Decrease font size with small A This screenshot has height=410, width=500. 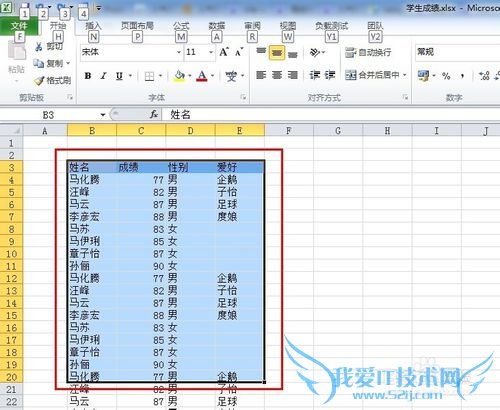pyautogui.click(x=239, y=53)
